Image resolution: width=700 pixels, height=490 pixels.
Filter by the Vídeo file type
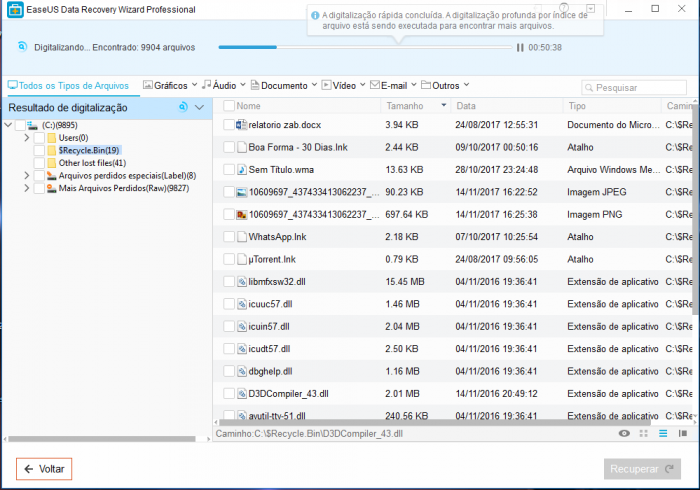339,85
